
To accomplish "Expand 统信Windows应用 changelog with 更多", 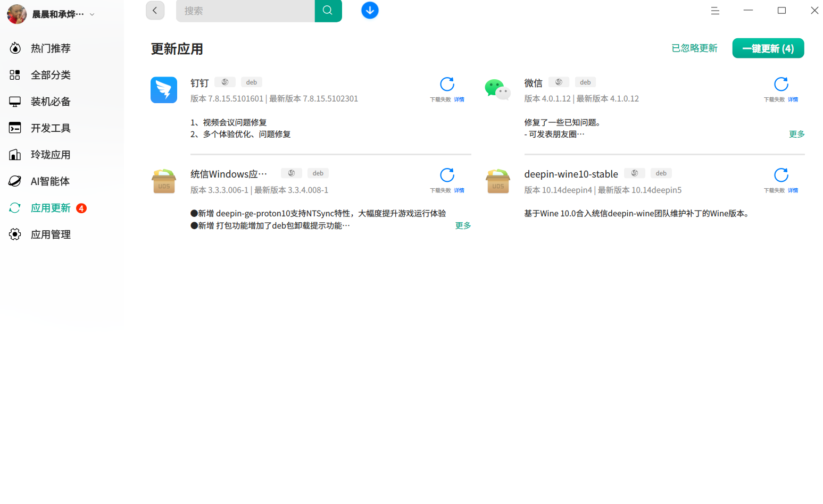I will pos(463,225).
